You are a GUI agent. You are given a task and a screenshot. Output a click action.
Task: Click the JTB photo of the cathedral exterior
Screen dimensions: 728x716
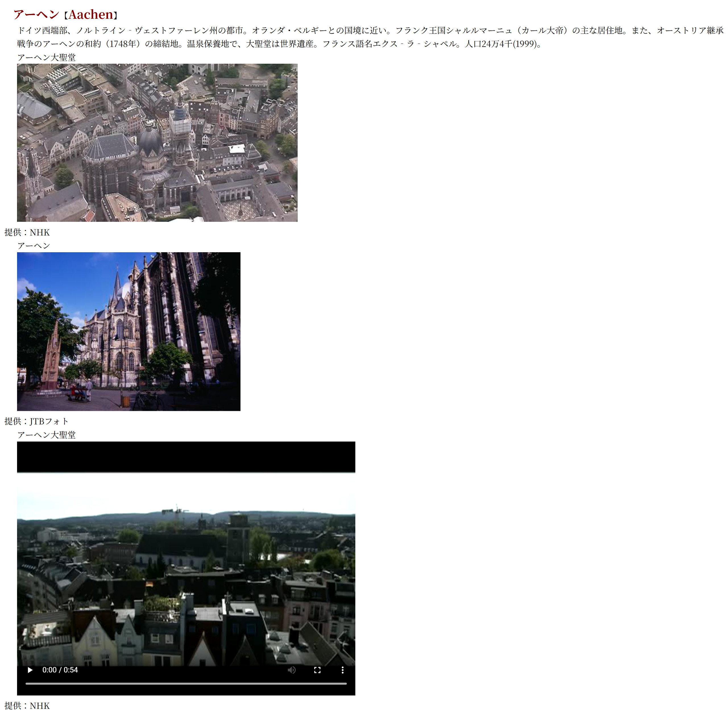128,331
